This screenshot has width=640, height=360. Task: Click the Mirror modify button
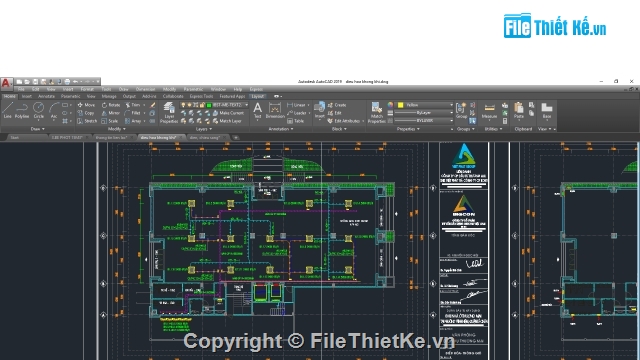[x=111, y=113]
